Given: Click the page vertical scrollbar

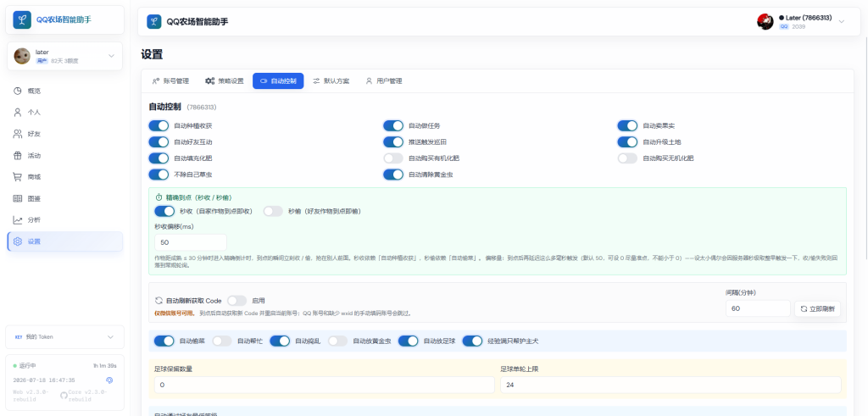Looking at the screenshot, I should click(865, 138).
